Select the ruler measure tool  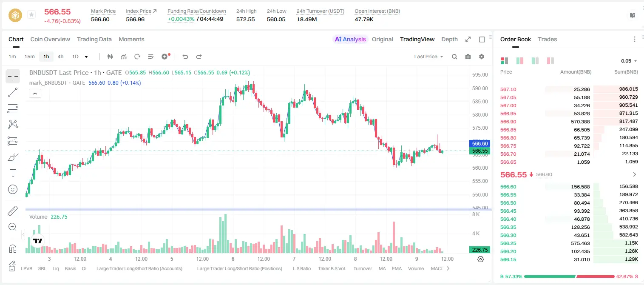[13, 211]
